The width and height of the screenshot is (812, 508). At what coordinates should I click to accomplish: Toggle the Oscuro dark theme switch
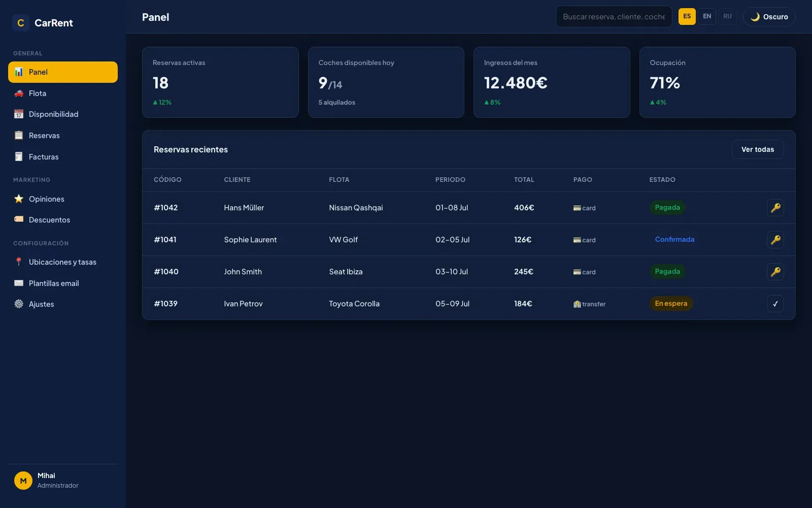769,17
